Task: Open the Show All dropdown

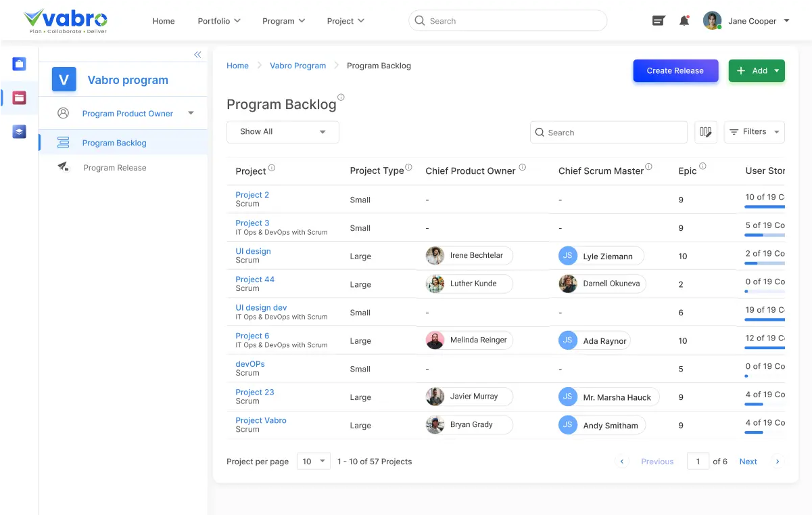Action: [283, 132]
